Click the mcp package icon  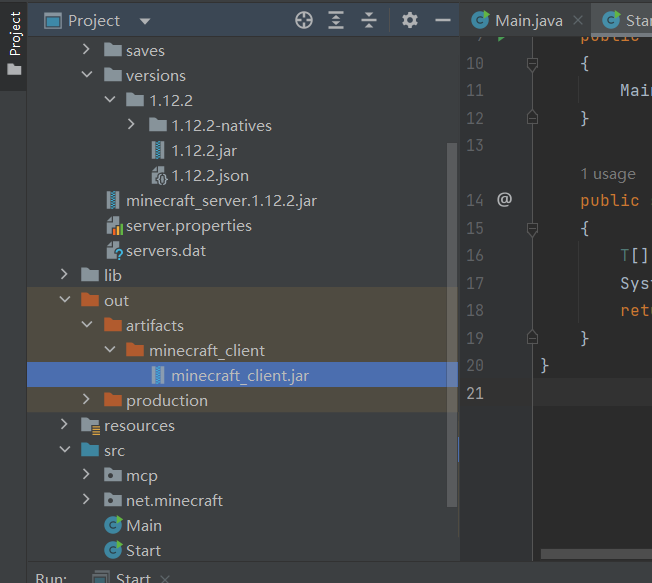(x=113, y=474)
